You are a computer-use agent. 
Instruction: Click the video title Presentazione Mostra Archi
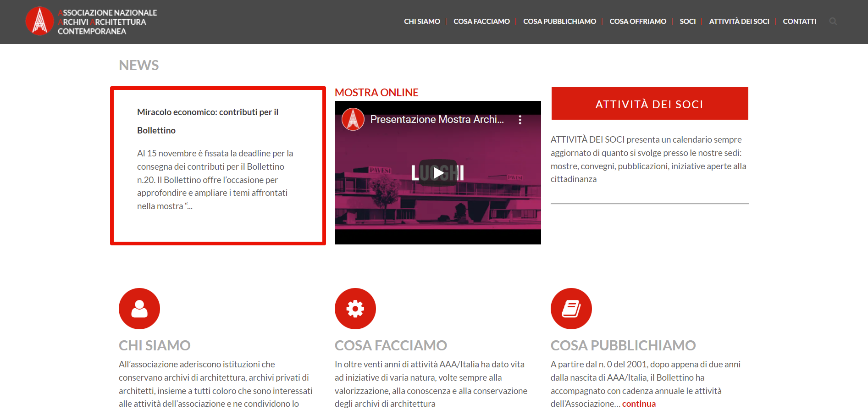pos(437,119)
